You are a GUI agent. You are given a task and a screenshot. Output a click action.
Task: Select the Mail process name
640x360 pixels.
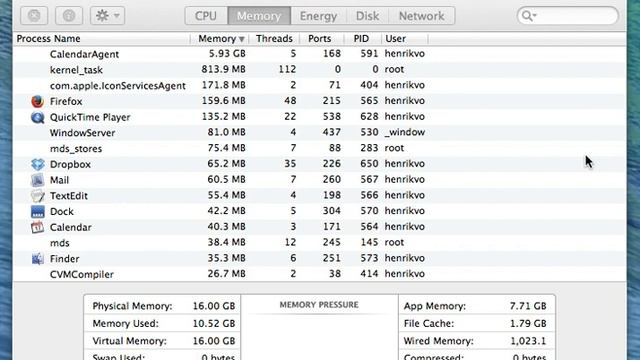(x=59, y=180)
